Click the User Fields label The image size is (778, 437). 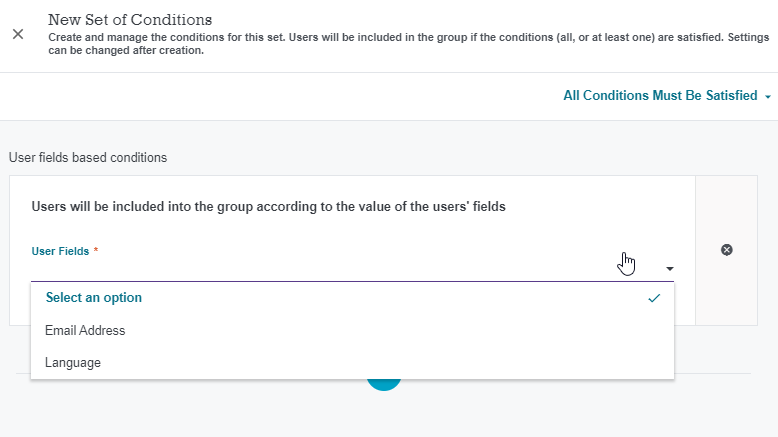[60, 251]
